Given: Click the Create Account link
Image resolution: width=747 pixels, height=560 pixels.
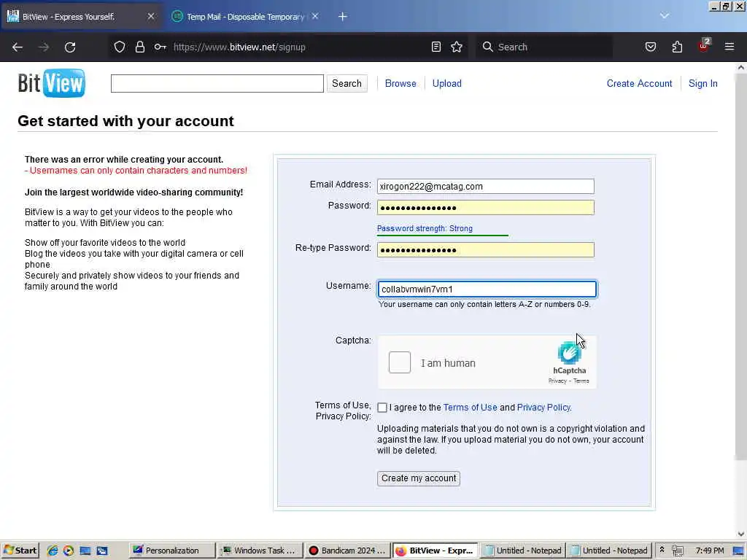Looking at the screenshot, I should (639, 83).
